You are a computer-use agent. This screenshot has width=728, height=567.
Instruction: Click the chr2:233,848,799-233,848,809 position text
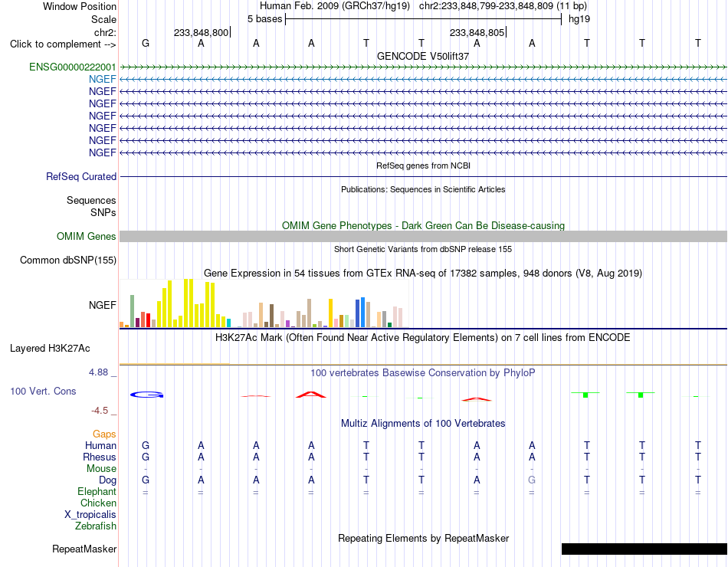486,6
